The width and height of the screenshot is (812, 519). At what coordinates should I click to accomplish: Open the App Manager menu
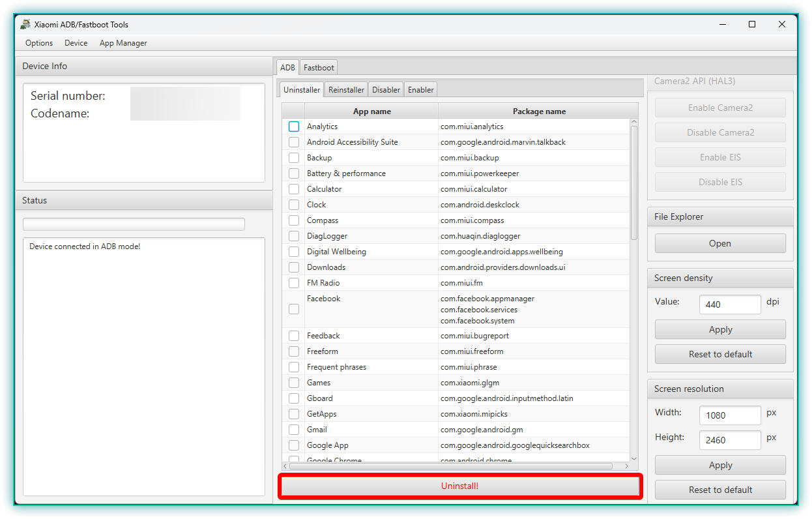pos(123,43)
